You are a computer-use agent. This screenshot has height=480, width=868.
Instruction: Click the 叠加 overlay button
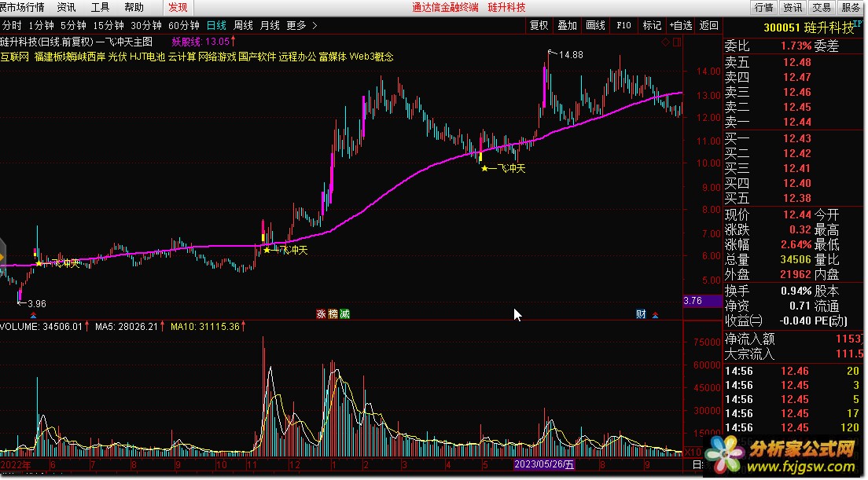coord(567,25)
